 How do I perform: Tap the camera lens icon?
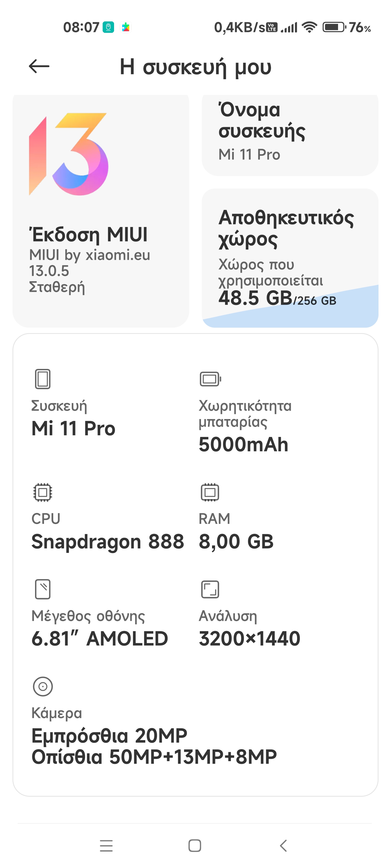click(43, 686)
